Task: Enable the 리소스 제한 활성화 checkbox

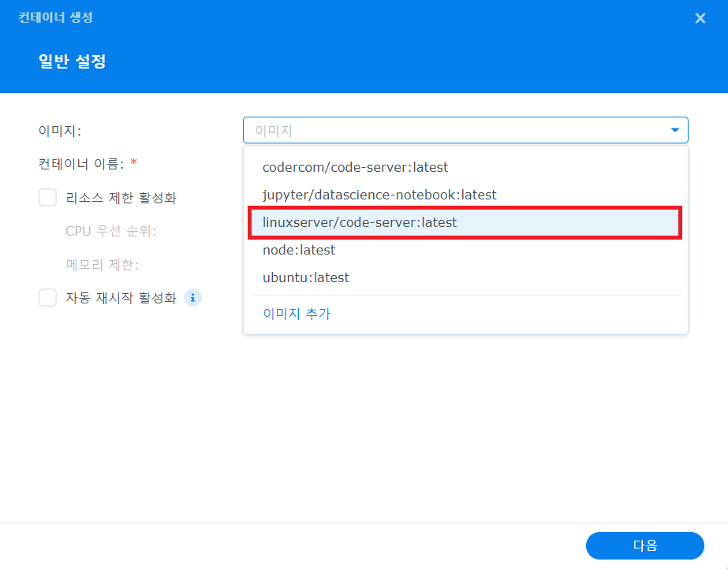Action: pyautogui.click(x=48, y=198)
